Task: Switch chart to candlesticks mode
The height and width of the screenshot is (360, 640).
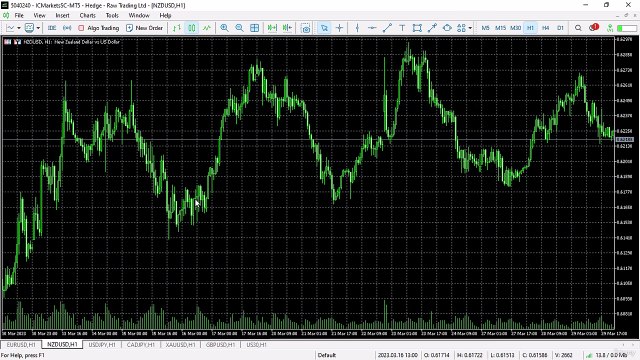Action: pyautogui.click(x=192, y=28)
